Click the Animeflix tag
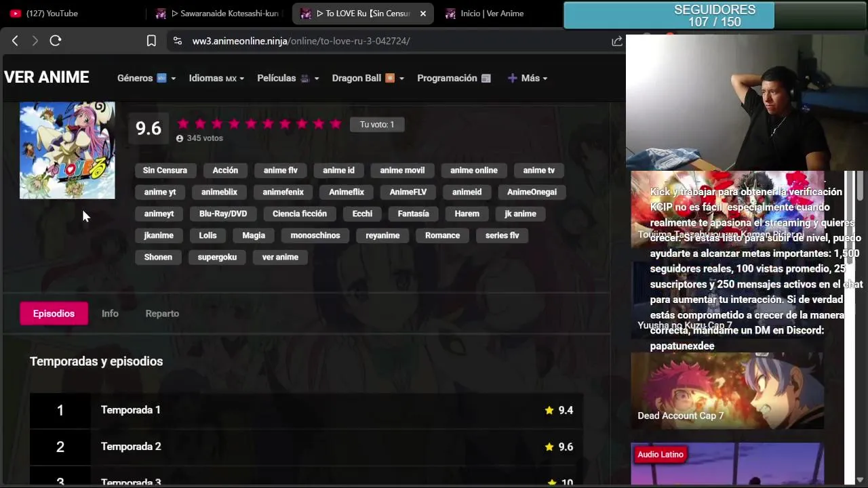This screenshot has height=488, width=868. tap(347, 192)
